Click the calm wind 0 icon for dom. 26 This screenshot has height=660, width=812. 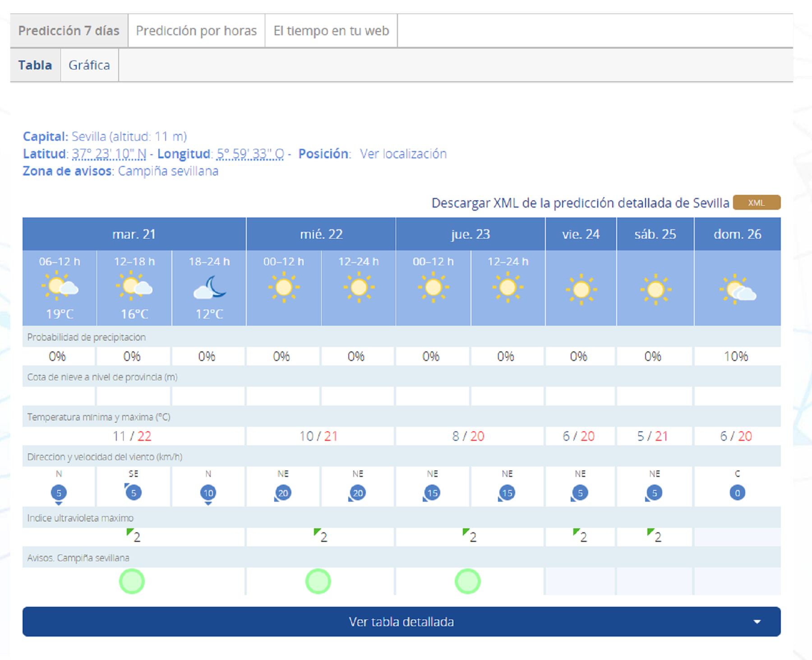point(737,493)
